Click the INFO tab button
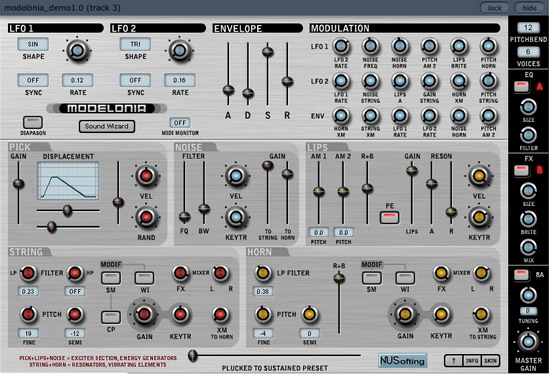Viewport: 550px width, 374px height. click(472, 360)
